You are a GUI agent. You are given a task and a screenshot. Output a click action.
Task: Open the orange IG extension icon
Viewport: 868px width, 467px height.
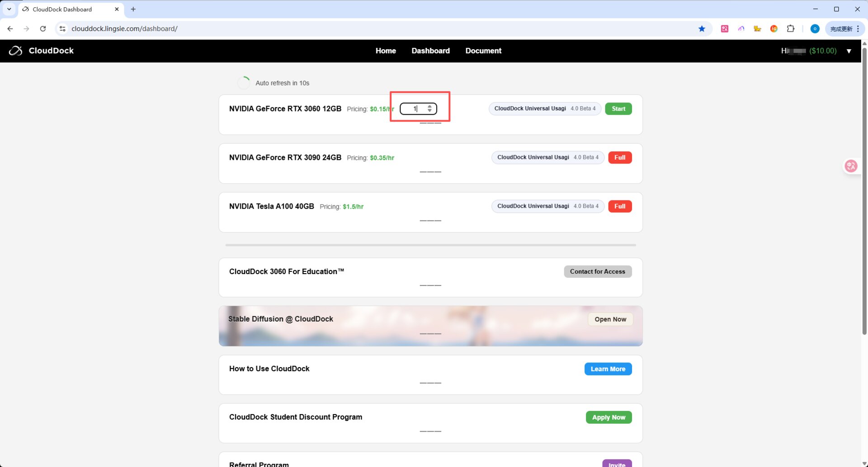pyautogui.click(x=774, y=29)
